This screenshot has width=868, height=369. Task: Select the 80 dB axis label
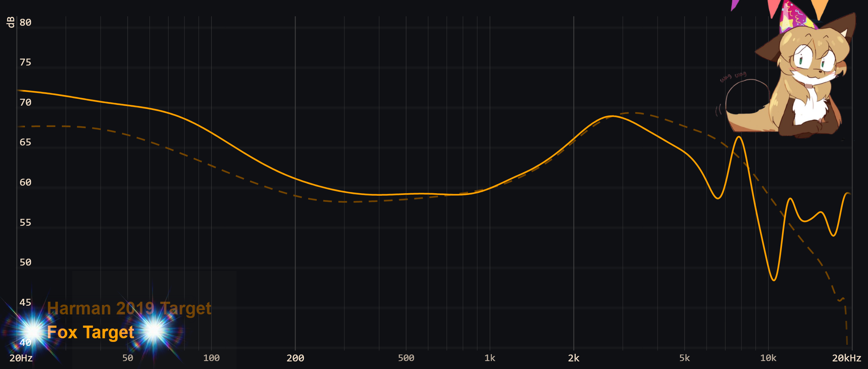(25, 22)
